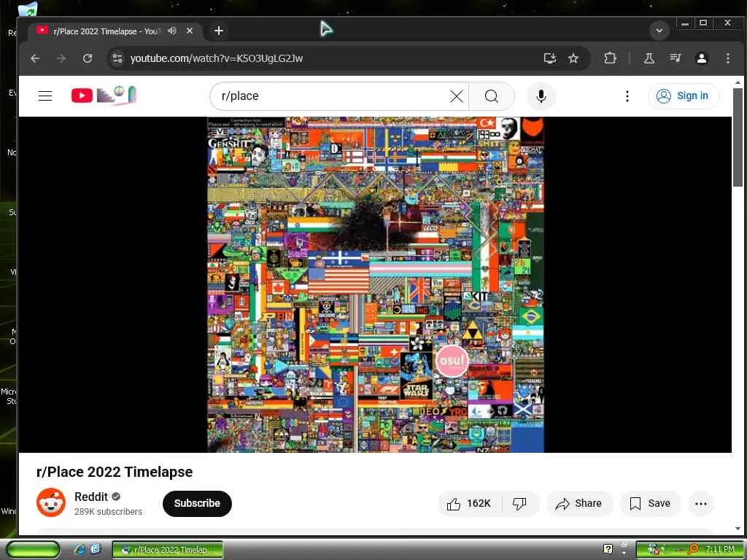The image size is (747, 560).
Task: Click the 289K subscribers text
Action: [108, 511]
